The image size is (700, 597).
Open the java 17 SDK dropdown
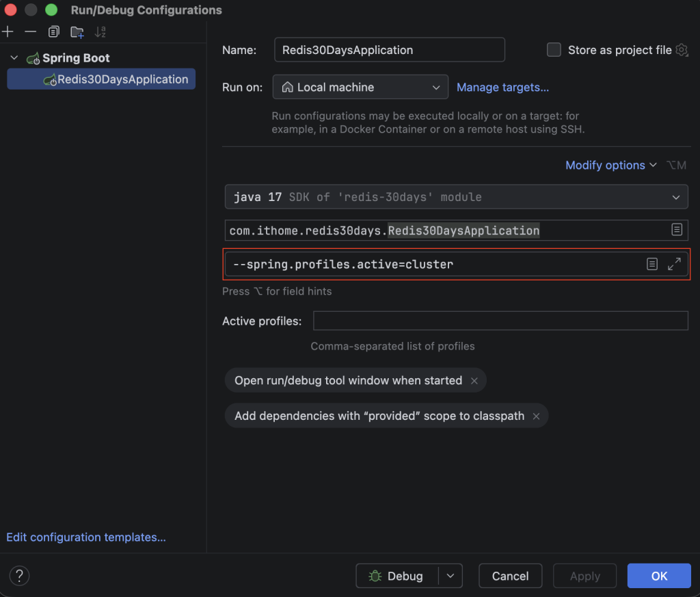coord(456,197)
